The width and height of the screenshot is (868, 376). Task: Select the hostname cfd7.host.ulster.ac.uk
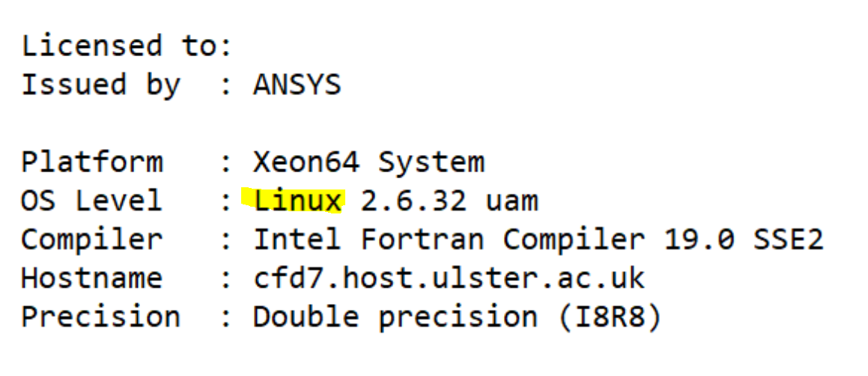[449, 279]
